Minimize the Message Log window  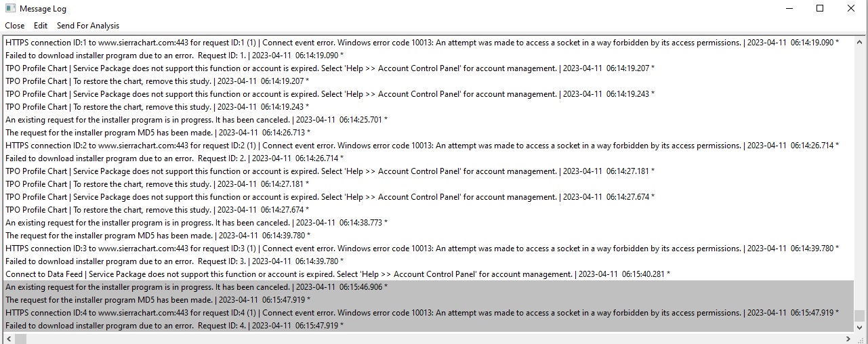click(x=789, y=9)
